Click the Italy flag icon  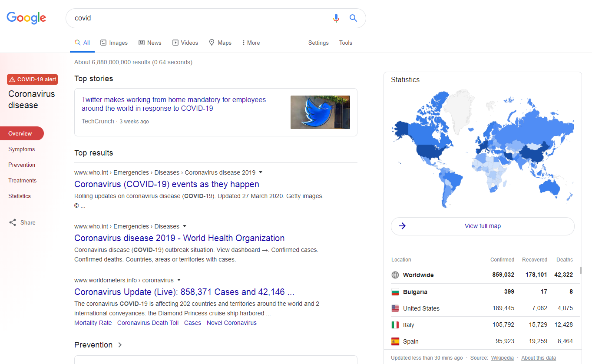coord(395,325)
